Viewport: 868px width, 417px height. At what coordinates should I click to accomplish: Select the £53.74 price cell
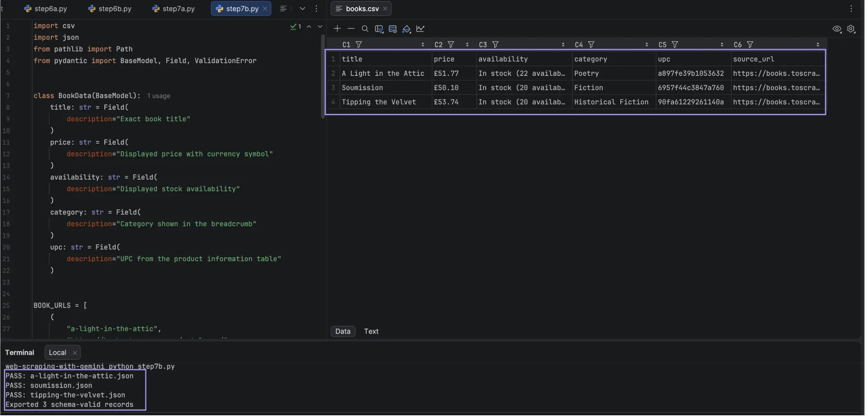pos(453,102)
